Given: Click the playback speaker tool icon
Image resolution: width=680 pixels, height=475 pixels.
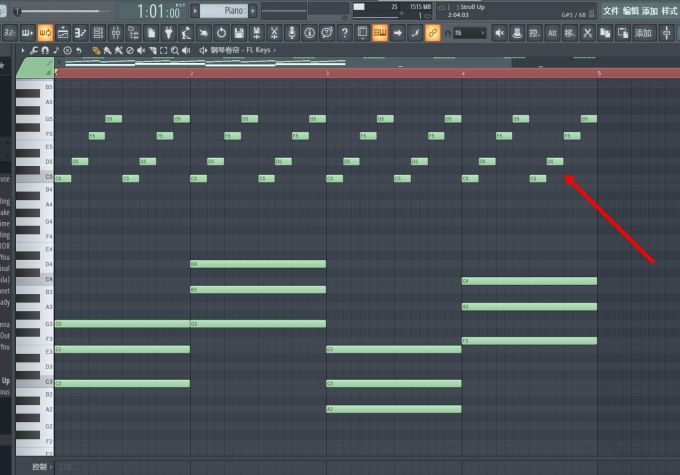Looking at the screenshot, I should (186, 50).
